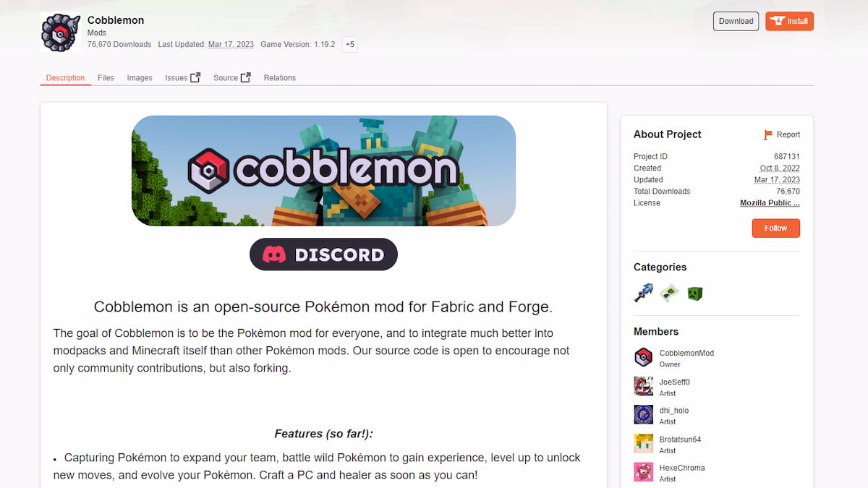Image resolution: width=868 pixels, height=488 pixels.
Task: Switch to the Files tab
Action: coord(106,77)
